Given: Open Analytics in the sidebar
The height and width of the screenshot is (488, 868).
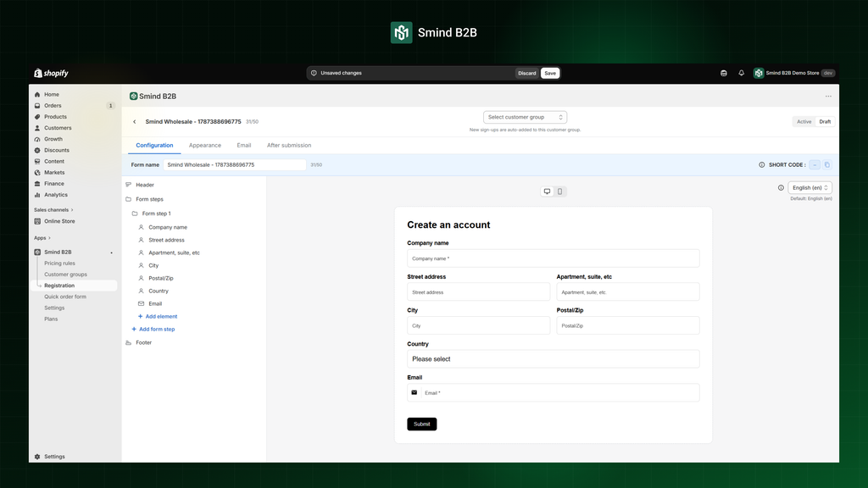Looking at the screenshot, I should click(x=56, y=195).
